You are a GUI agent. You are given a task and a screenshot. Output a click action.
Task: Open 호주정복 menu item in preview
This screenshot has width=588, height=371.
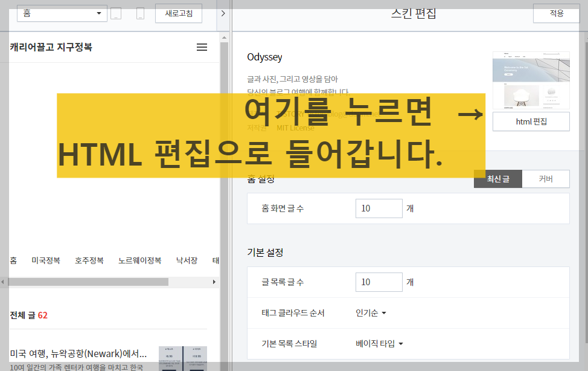click(x=89, y=260)
